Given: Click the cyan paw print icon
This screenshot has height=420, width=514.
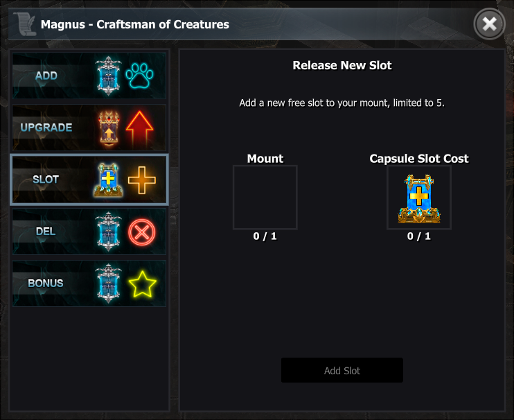Looking at the screenshot, I should 141,76.
